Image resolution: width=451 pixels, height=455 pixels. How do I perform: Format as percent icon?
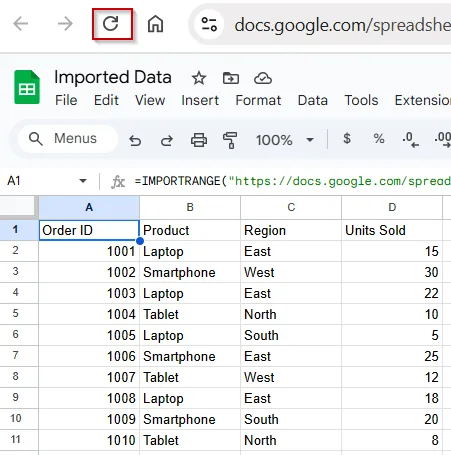click(x=379, y=139)
